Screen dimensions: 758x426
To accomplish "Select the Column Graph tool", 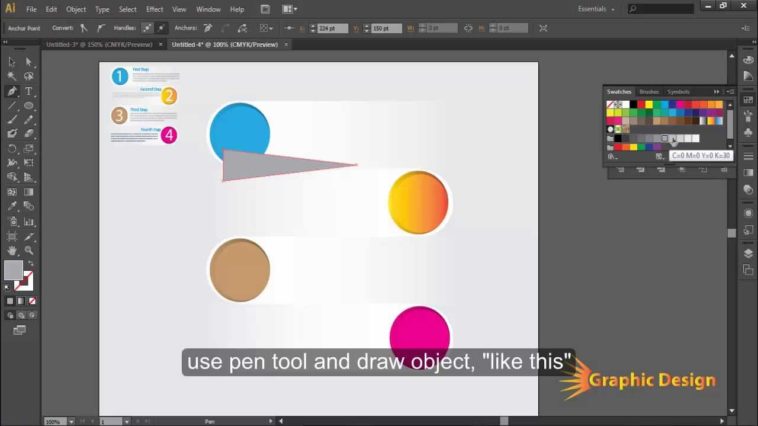I will pyautogui.click(x=29, y=222).
